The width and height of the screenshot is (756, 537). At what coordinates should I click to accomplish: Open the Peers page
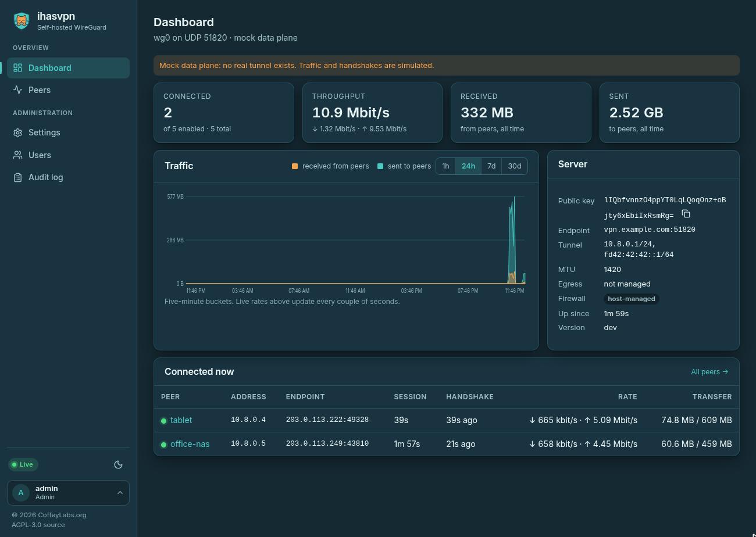[68, 90]
